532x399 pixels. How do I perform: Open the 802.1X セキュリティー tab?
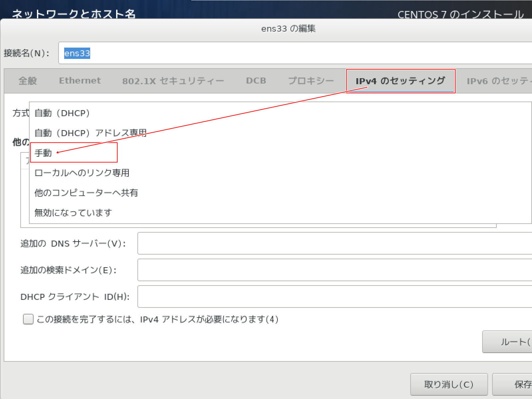[173, 81]
